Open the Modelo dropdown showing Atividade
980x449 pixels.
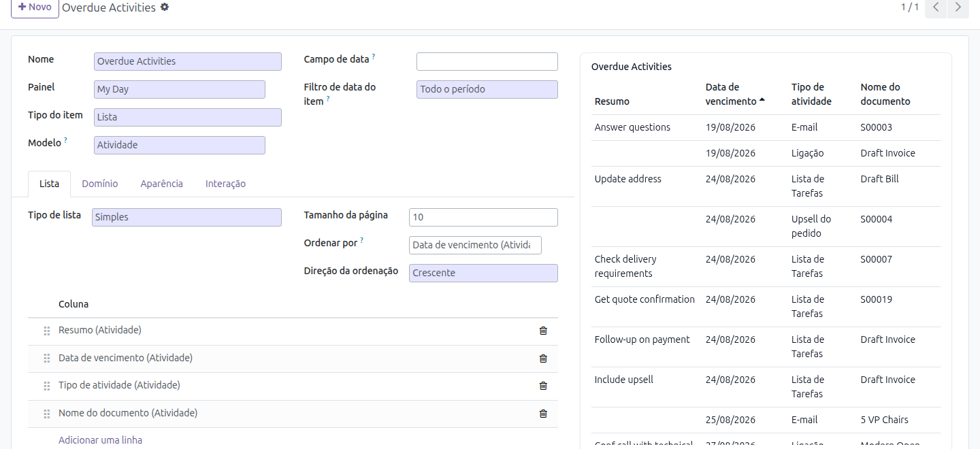180,145
